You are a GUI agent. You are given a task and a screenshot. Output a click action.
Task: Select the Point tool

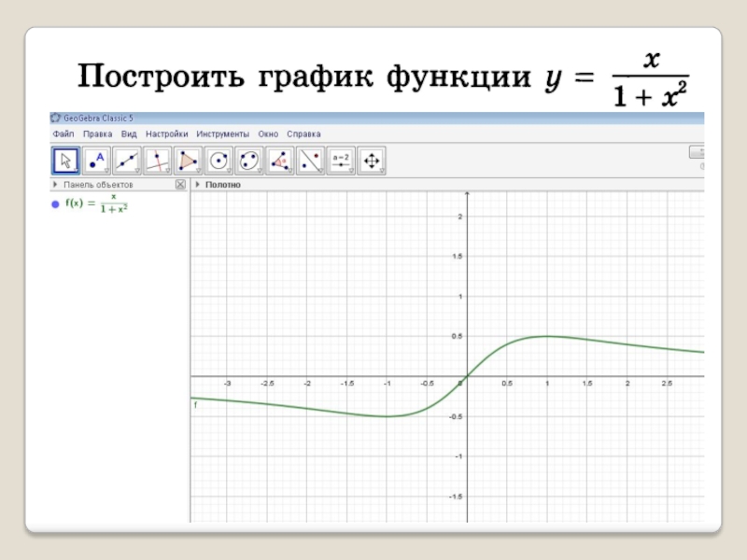(96, 161)
